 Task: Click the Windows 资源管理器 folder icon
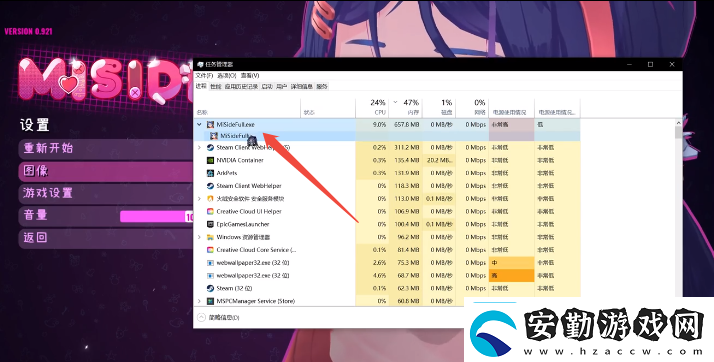point(210,237)
